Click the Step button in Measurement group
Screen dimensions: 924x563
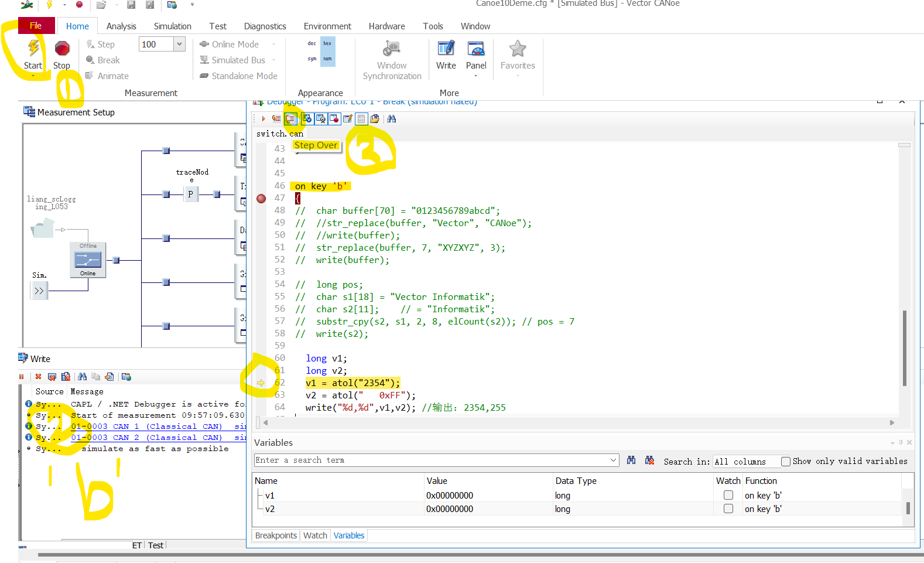point(100,45)
